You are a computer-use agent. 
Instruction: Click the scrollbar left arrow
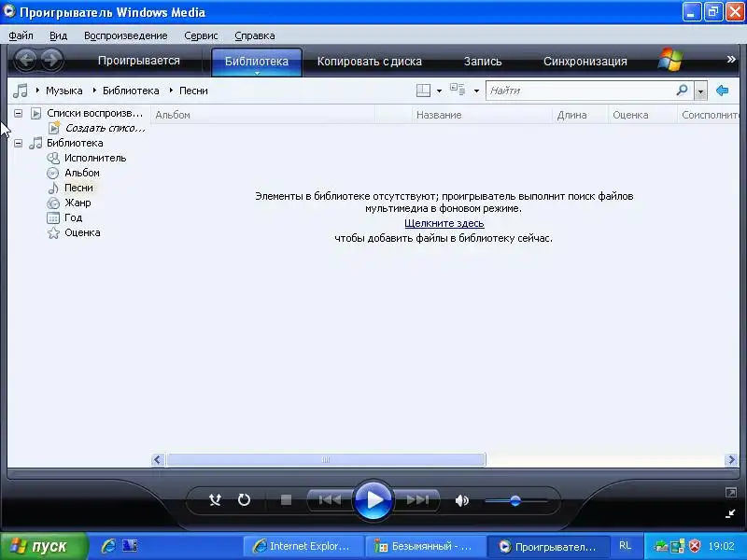(x=158, y=459)
